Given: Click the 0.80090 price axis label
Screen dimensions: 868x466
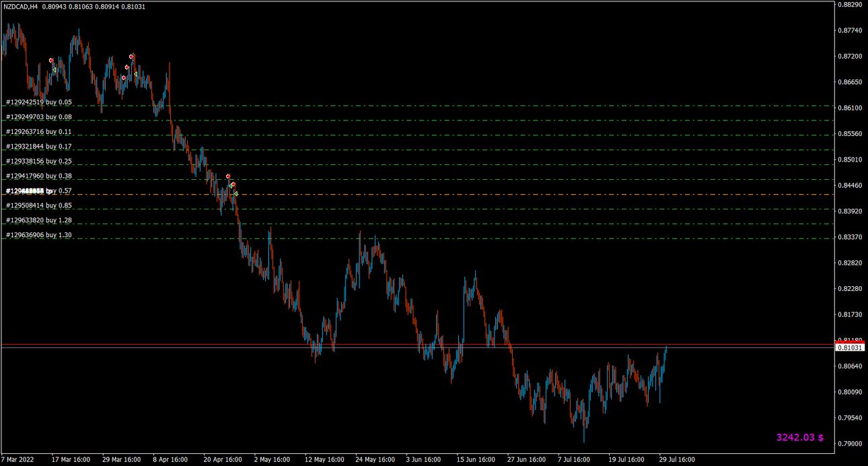Looking at the screenshot, I should pos(849,392).
